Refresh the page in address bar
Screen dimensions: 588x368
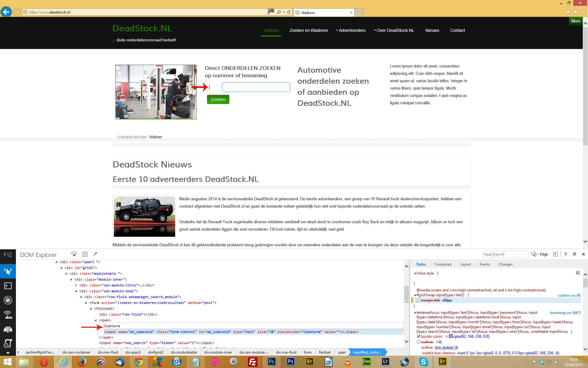click(x=289, y=12)
